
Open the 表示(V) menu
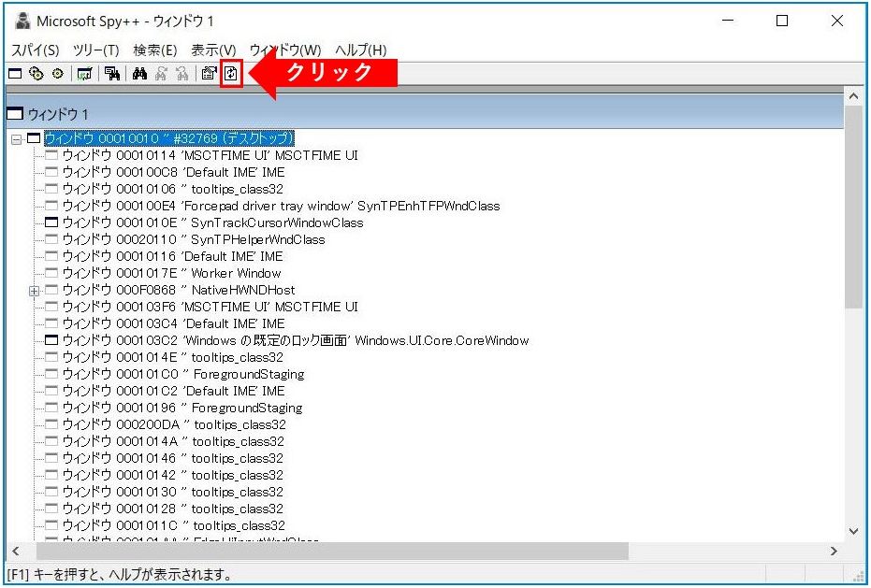(x=213, y=50)
